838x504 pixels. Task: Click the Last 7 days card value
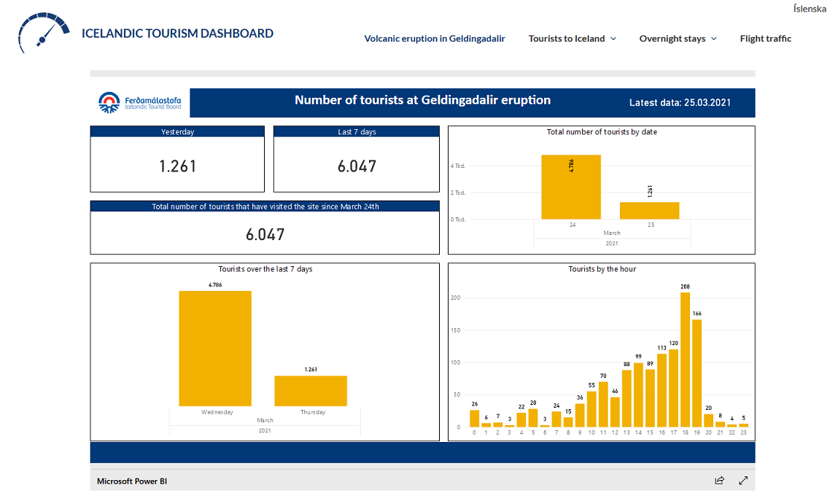point(357,166)
